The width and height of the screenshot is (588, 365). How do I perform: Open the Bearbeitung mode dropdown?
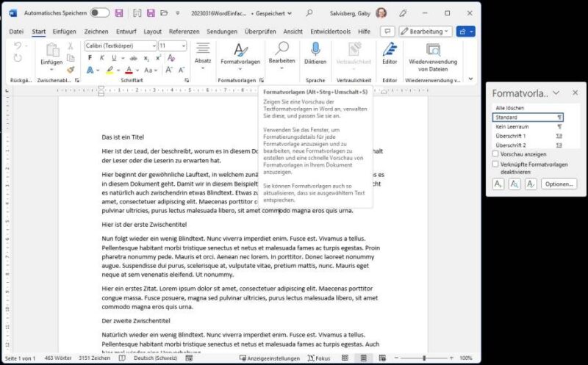pyautogui.click(x=426, y=32)
